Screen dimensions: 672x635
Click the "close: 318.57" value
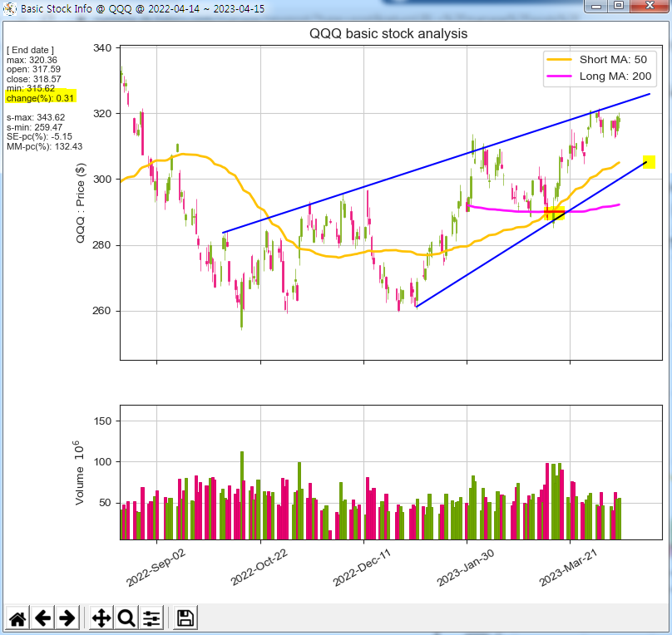click(x=34, y=79)
